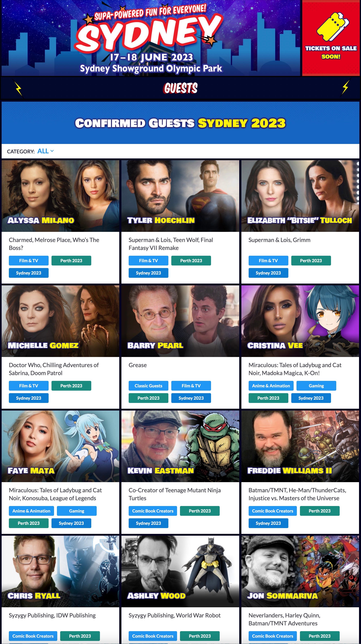Open Freddie Williams II guest image
Screen dimensions: 361x644
point(300,446)
